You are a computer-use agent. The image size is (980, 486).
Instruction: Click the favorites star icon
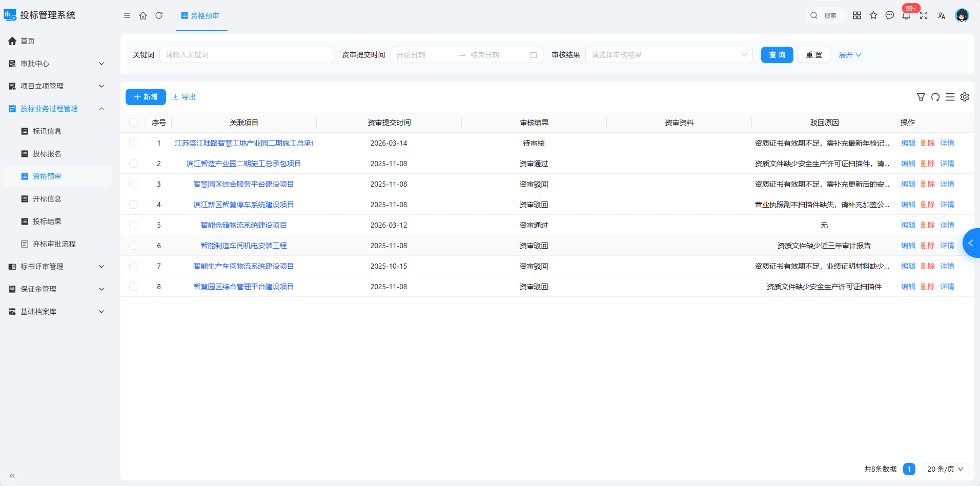coord(873,15)
